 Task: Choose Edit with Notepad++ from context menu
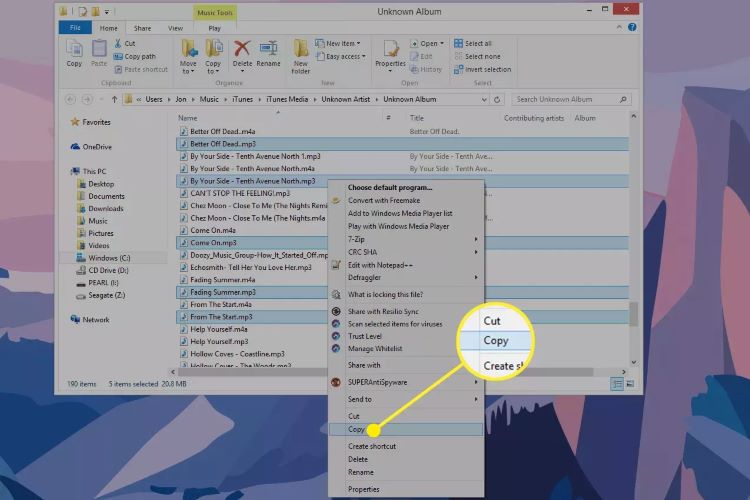click(x=383, y=265)
